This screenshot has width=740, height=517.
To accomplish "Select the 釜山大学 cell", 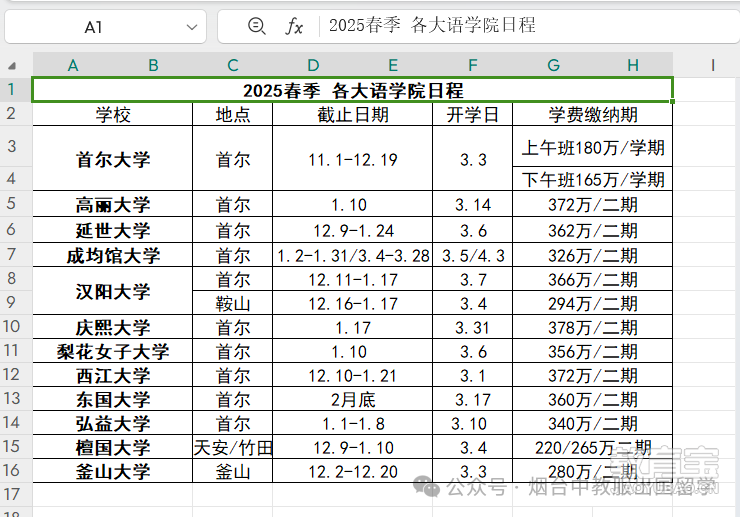I will click(x=113, y=471).
